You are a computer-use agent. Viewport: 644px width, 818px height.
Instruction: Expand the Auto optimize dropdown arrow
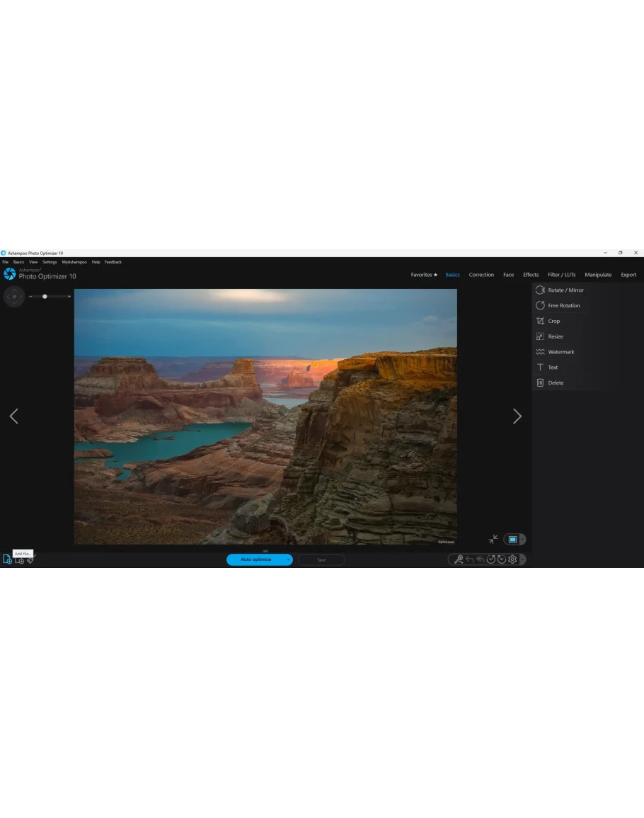[288, 559]
